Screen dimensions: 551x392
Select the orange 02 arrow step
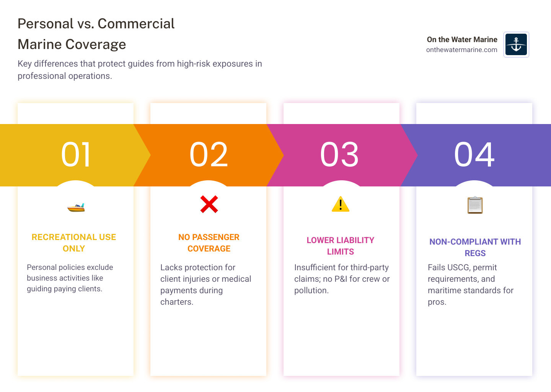click(209, 155)
